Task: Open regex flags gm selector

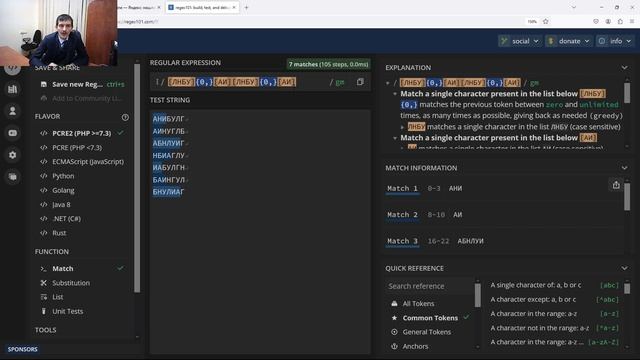Action: pos(339,82)
